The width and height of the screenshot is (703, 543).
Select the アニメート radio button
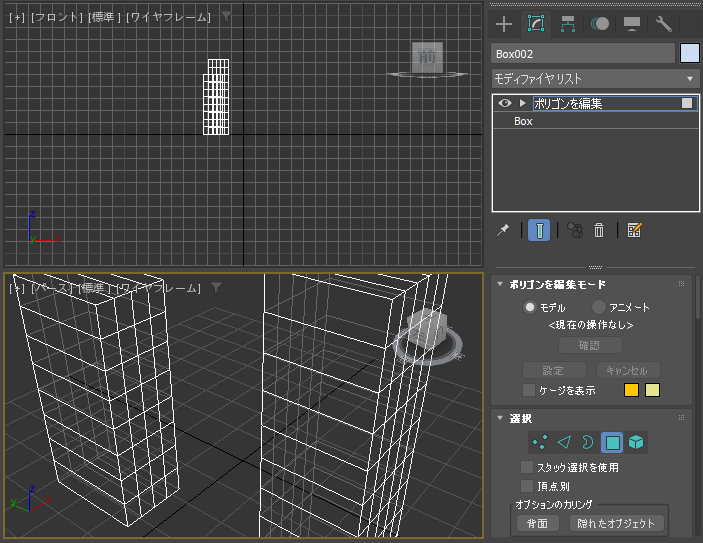tap(599, 307)
